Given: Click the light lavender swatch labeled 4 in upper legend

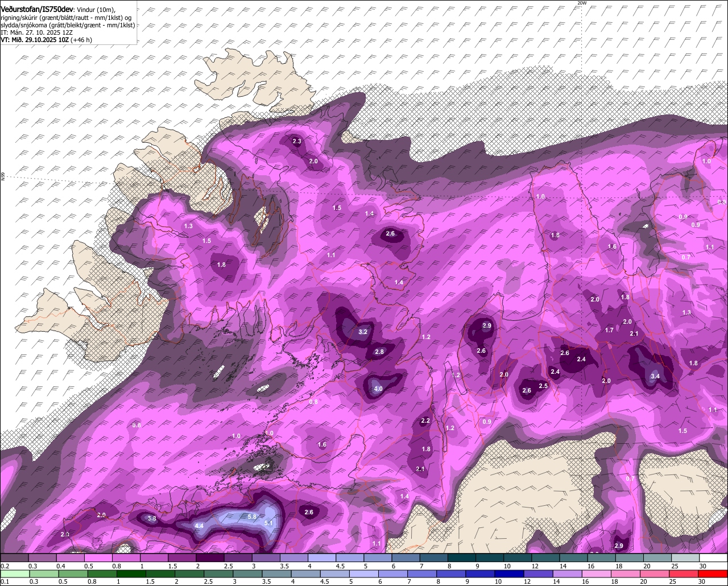Looking at the screenshot, I should click(322, 557).
